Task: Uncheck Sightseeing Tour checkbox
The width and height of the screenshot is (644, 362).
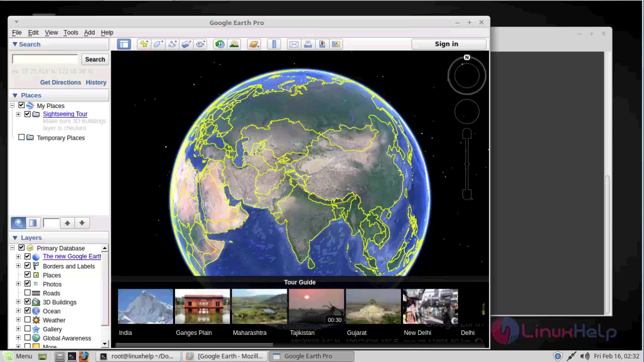Action: pos(28,114)
